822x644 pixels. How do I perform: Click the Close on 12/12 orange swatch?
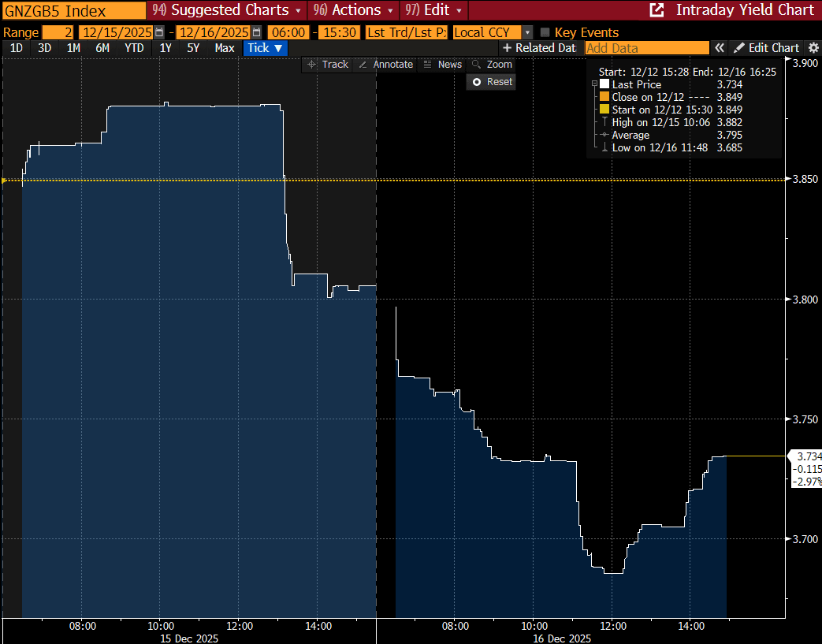click(x=604, y=97)
